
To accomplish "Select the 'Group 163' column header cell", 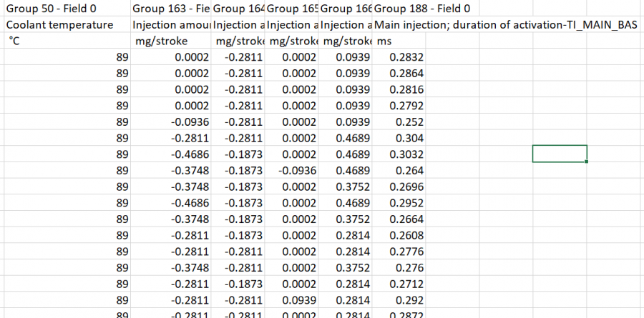I will coord(171,9).
